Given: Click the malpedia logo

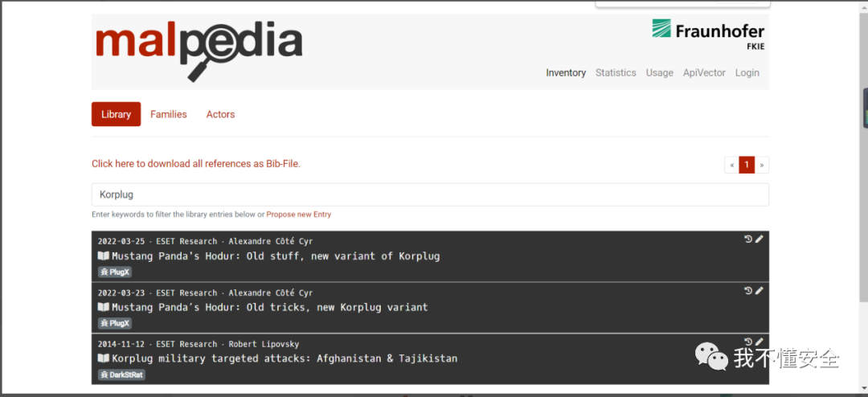Looking at the screenshot, I should [x=199, y=51].
